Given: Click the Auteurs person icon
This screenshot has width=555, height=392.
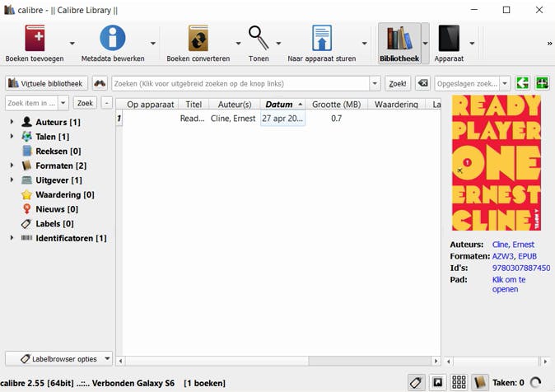Looking at the screenshot, I should click(x=26, y=122).
